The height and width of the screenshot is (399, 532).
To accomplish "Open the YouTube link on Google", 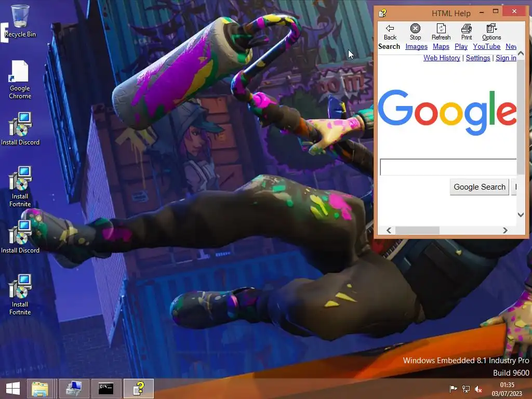I will tap(486, 46).
